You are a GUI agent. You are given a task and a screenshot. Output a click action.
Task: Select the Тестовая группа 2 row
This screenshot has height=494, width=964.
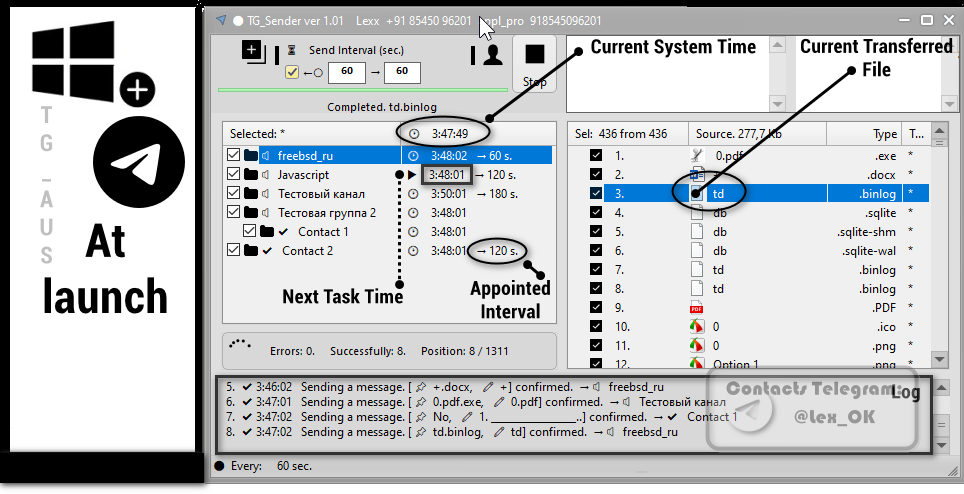pos(389,213)
